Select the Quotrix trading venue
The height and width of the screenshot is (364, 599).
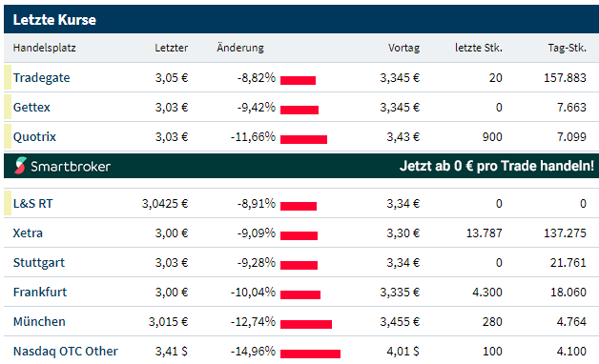click(34, 137)
